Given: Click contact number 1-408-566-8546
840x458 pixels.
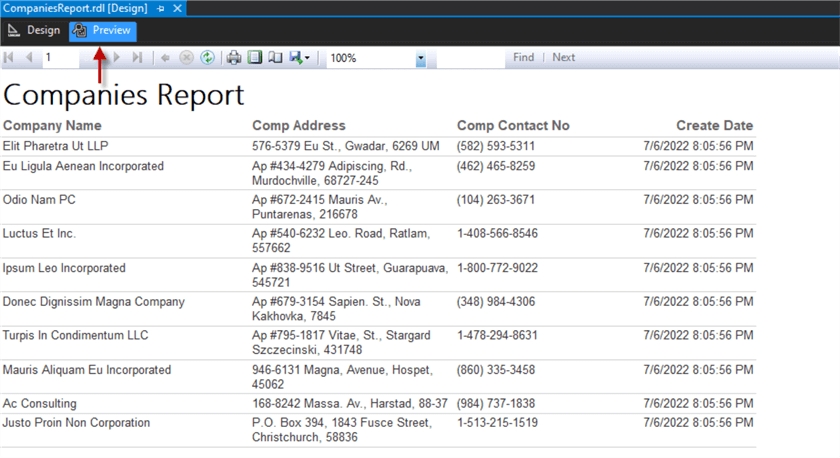Looking at the screenshot, I should pyautogui.click(x=497, y=234).
